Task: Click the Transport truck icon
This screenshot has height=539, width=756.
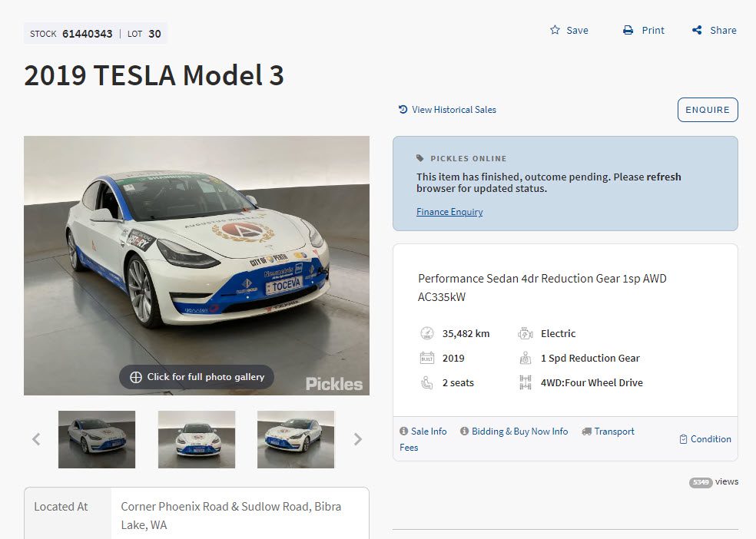Action: click(x=586, y=432)
